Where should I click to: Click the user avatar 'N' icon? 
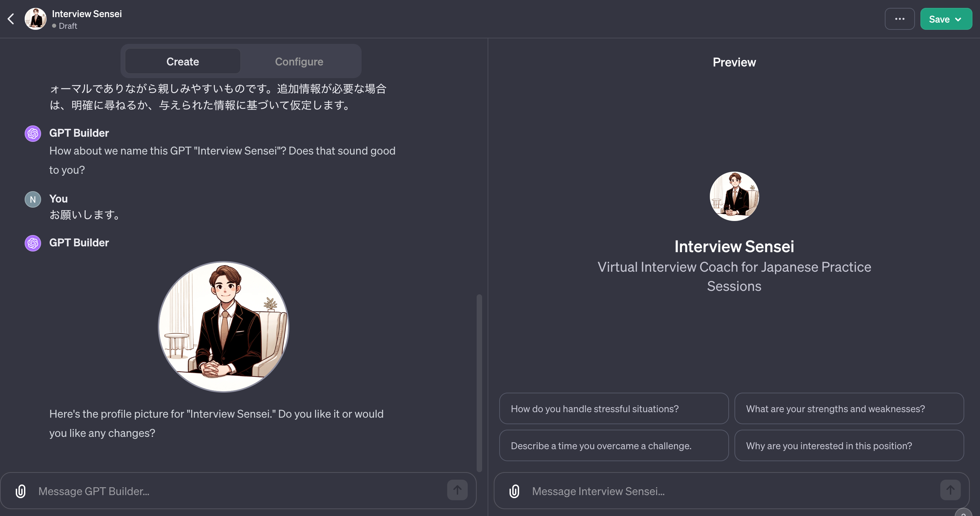pyautogui.click(x=33, y=199)
